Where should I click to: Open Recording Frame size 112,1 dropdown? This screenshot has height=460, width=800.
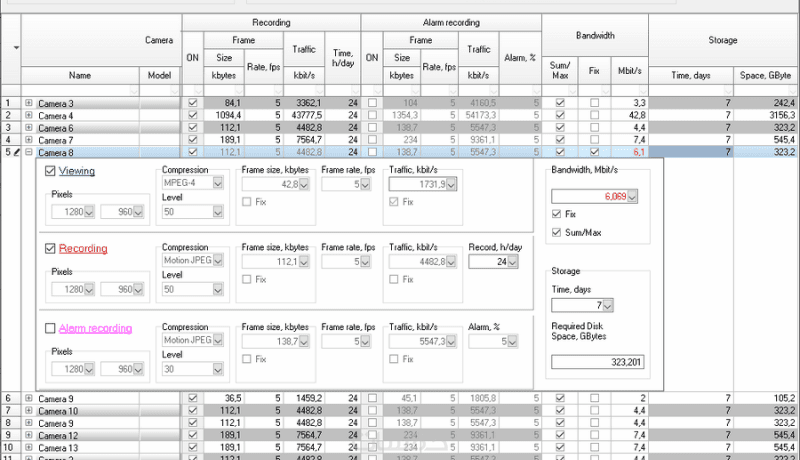[x=304, y=262]
